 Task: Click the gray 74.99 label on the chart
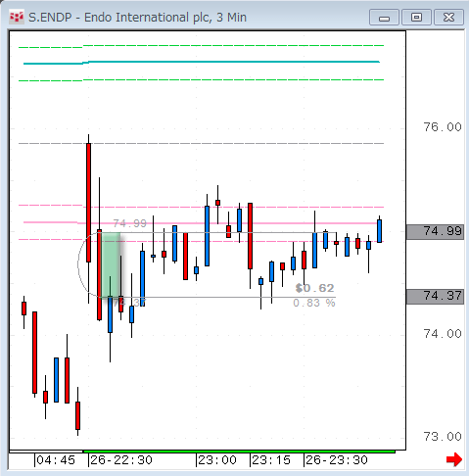pyautogui.click(x=130, y=223)
